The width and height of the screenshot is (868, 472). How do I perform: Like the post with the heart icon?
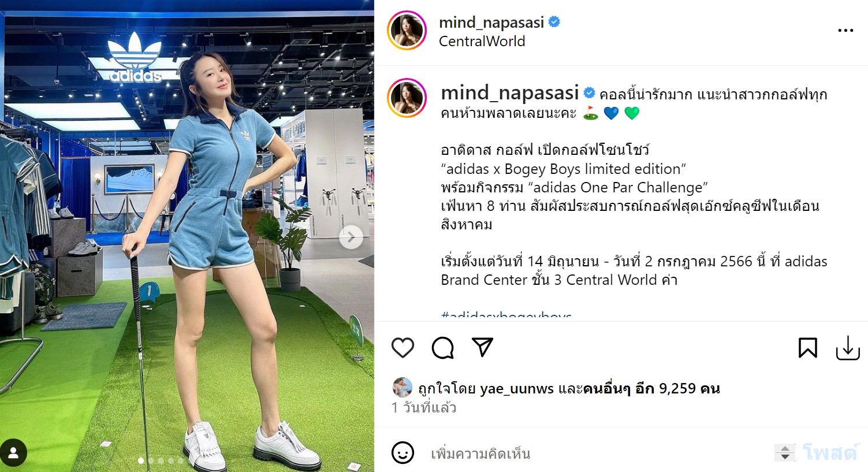coord(403,348)
